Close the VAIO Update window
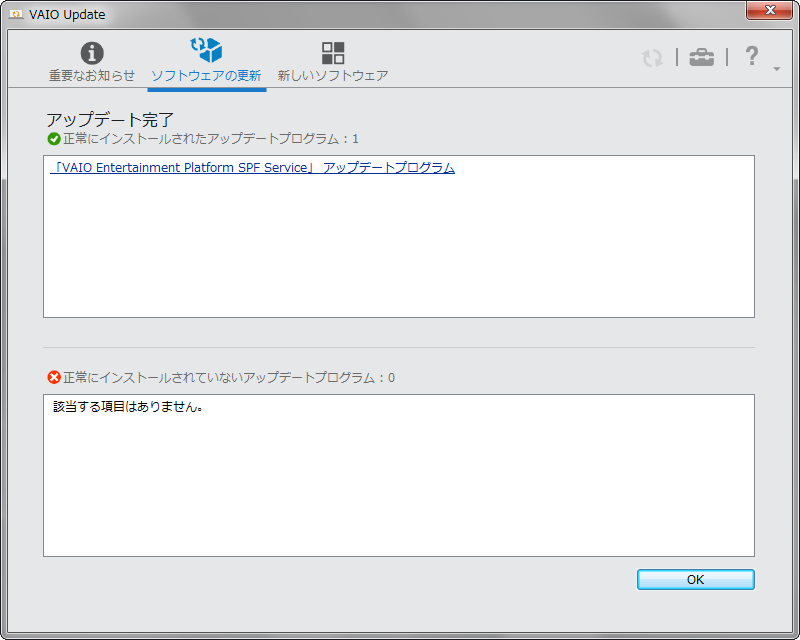This screenshot has height=640, width=800. pyautogui.click(x=770, y=11)
